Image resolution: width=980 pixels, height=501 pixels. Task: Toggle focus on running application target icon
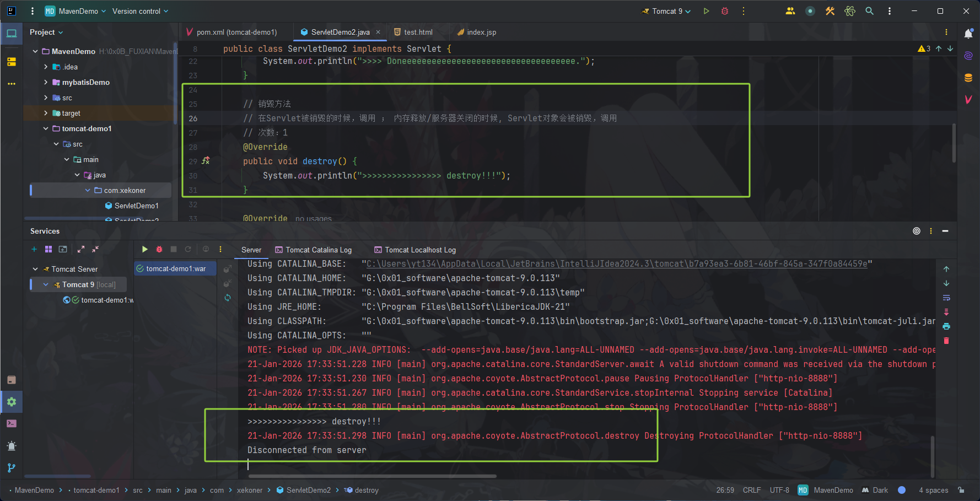(x=916, y=231)
